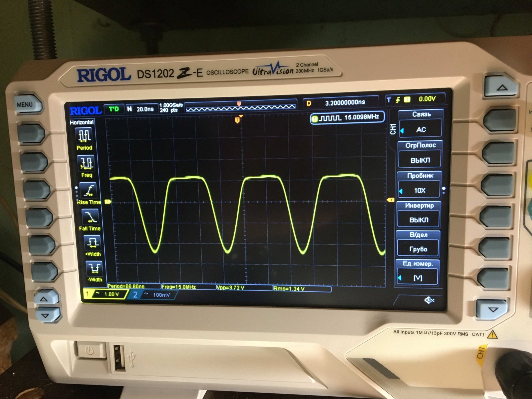Screen dimensions: 532x399
Task: Select the Period measurement icon
Action: [x=85, y=136]
